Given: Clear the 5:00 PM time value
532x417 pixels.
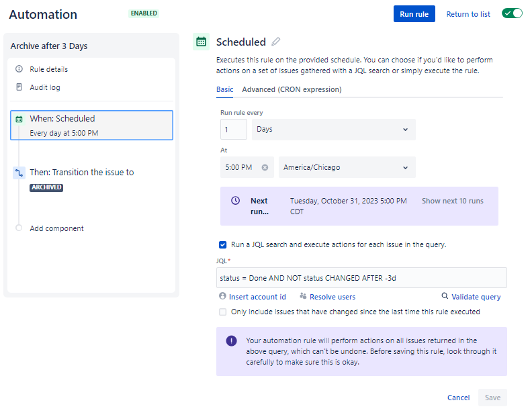Looking at the screenshot, I should 265,167.
